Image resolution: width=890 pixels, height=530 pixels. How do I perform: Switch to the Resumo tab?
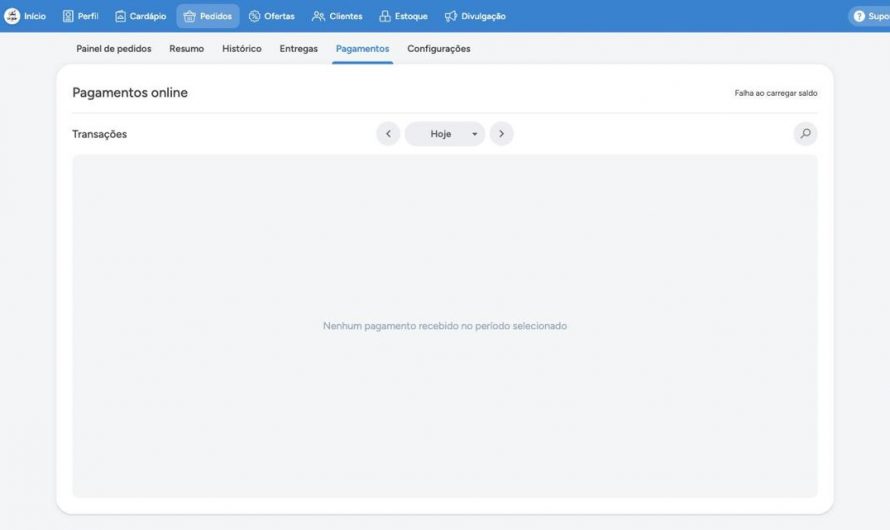(x=186, y=49)
